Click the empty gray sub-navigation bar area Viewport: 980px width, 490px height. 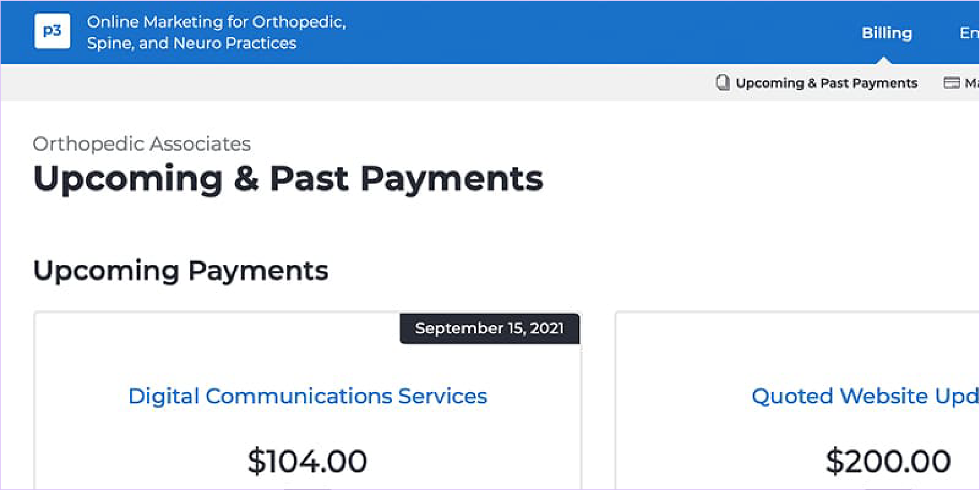[x=353, y=83]
